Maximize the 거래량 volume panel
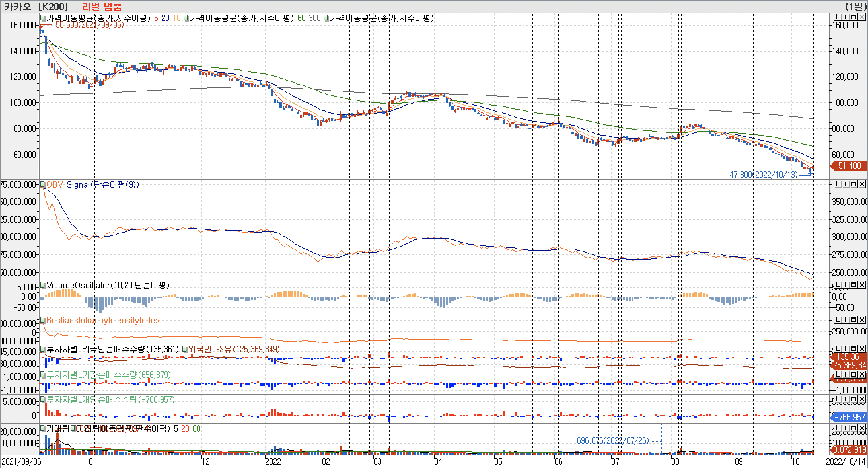 tap(854, 428)
